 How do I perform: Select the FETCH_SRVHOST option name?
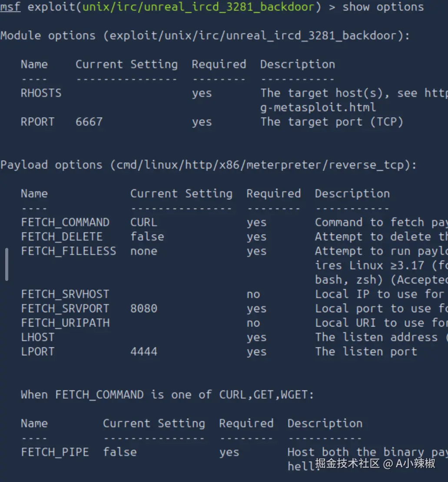pyautogui.click(x=65, y=294)
